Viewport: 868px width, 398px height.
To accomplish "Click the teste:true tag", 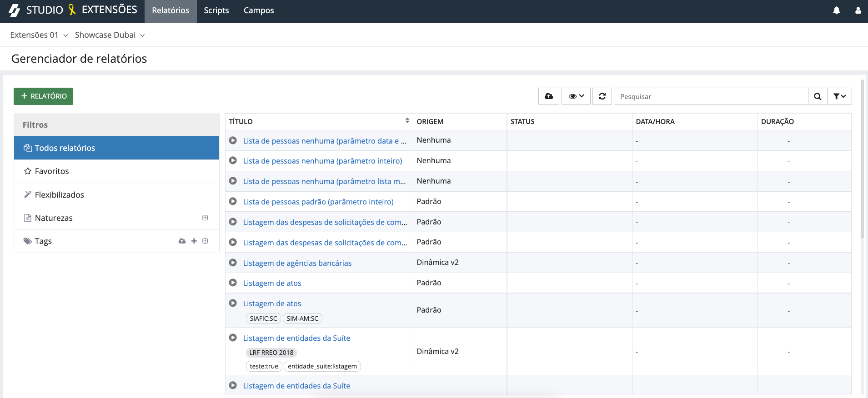I will tap(264, 366).
